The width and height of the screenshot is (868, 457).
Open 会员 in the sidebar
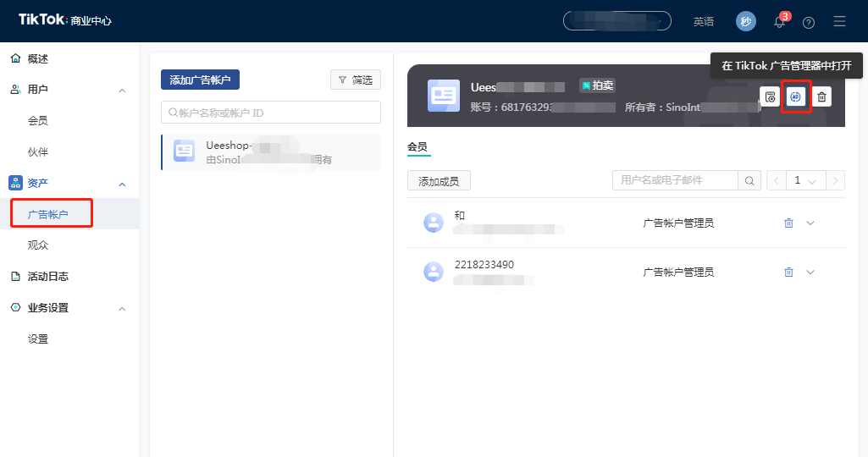[x=37, y=121]
